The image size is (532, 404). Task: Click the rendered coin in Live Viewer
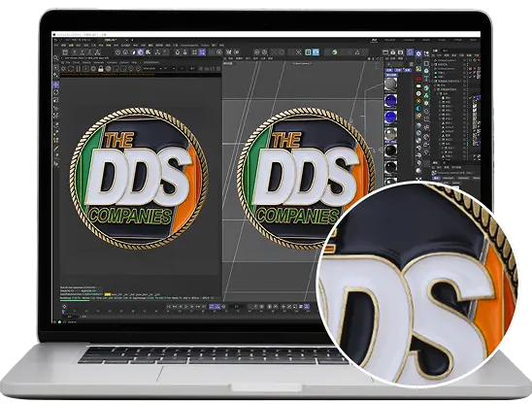pos(139,178)
